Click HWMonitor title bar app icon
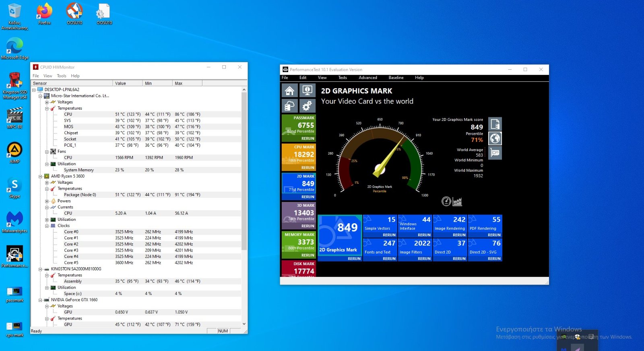 coord(36,67)
